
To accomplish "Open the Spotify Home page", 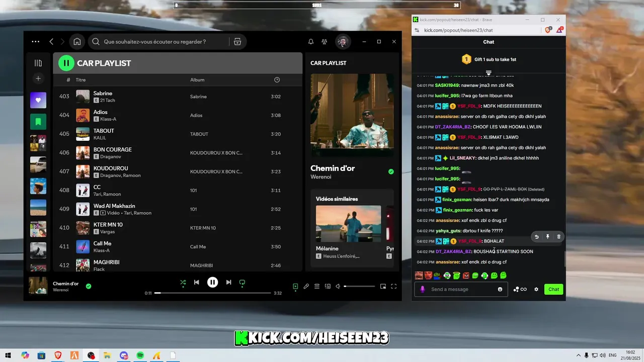I will (x=77, y=42).
